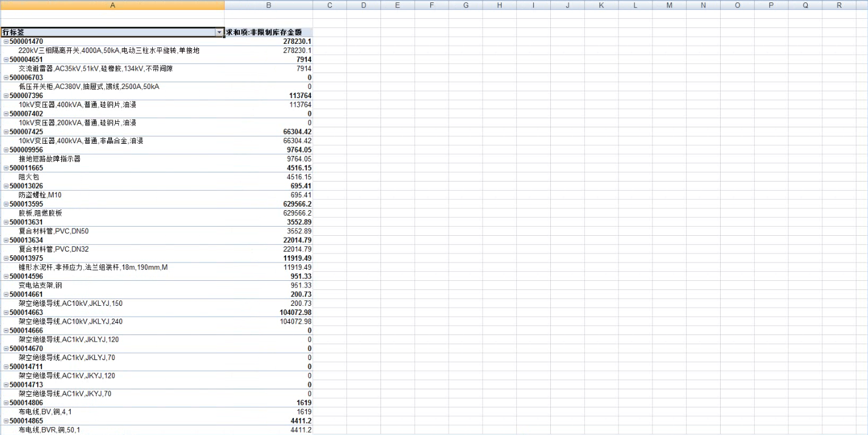Select column A header
The image size is (868, 435).
(x=112, y=5)
